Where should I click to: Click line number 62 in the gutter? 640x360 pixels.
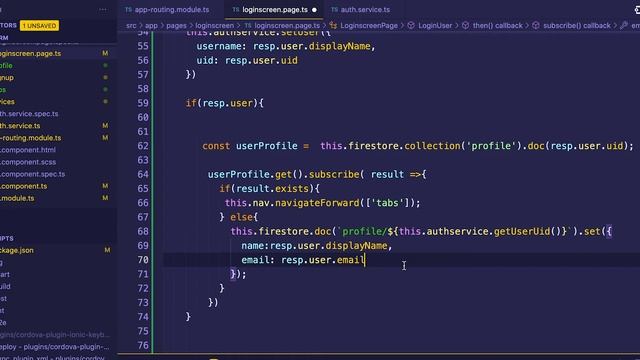coord(143,146)
